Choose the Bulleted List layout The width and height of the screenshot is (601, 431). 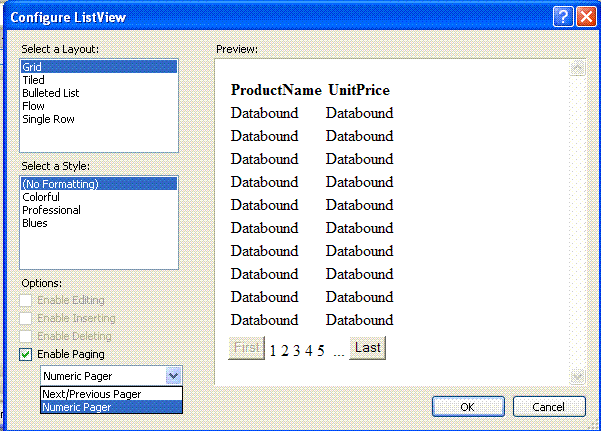tap(50, 93)
